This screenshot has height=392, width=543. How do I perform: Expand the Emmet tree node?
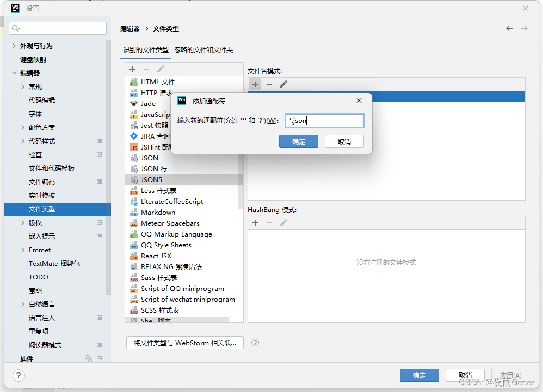pos(23,250)
